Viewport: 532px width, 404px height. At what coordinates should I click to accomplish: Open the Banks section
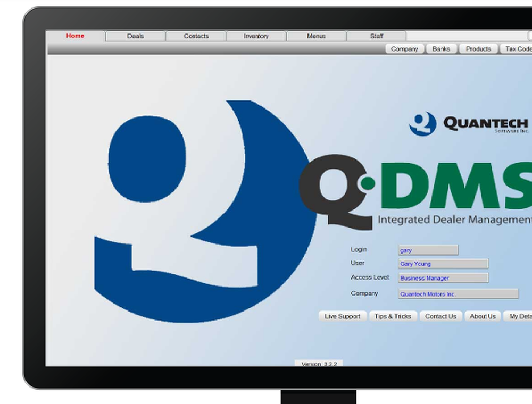(x=441, y=48)
